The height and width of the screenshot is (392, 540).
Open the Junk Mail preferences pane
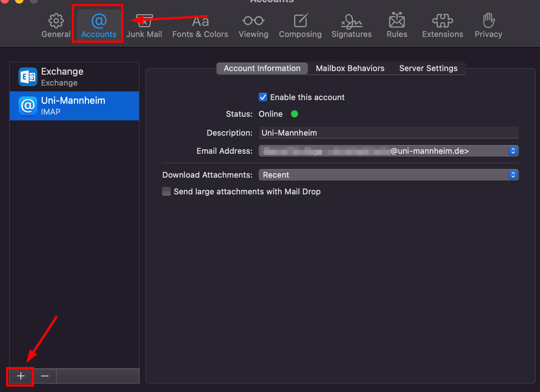pyautogui.click(x=144, y=26)
